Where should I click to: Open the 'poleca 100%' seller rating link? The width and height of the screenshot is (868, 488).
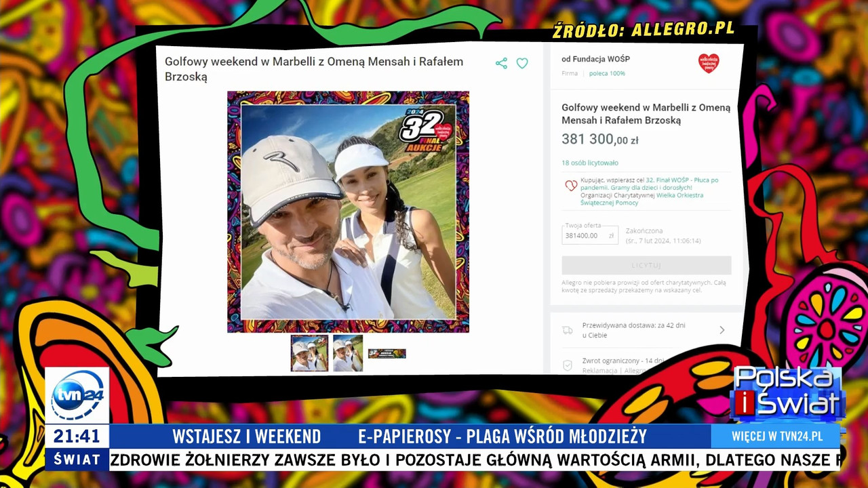click(x=607, y=73)
